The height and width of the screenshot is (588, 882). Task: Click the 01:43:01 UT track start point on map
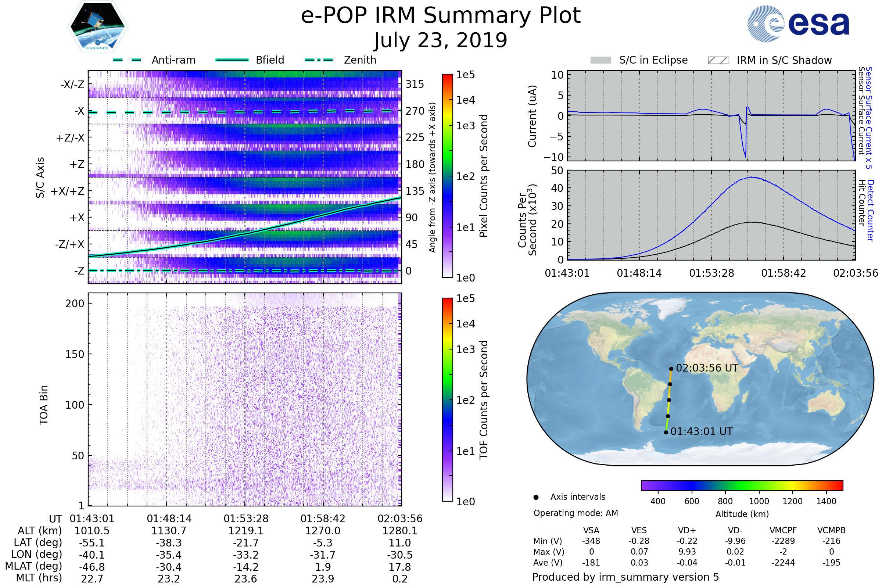pos(666,433)
